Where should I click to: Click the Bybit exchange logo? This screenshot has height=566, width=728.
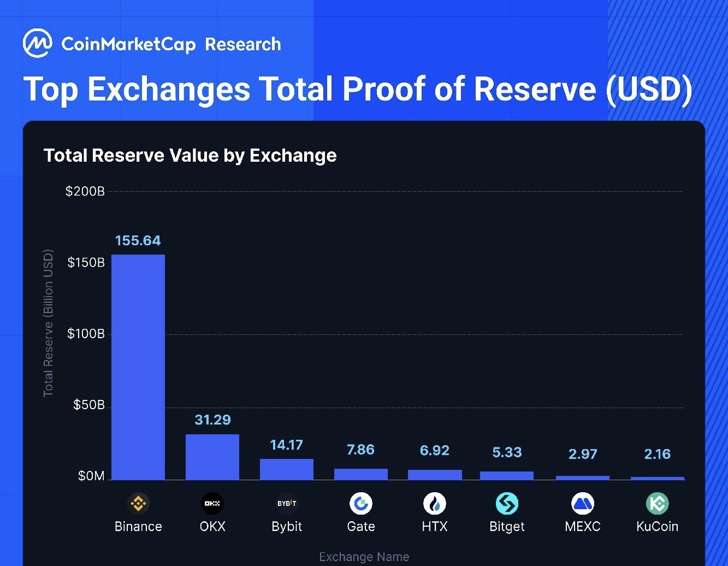287,503
